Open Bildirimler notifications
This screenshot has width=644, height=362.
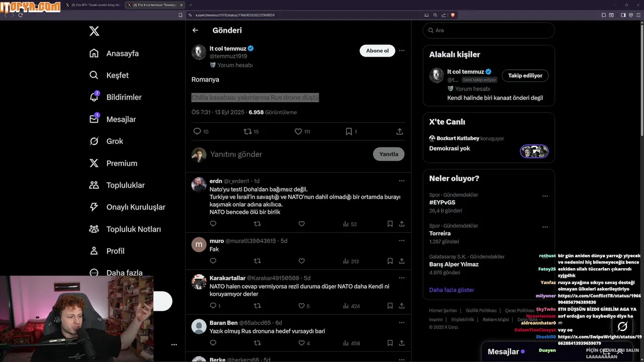[115, 97]
